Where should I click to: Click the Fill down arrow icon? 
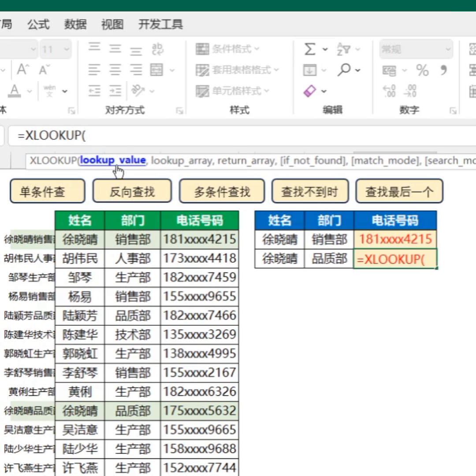click(310, 70)
